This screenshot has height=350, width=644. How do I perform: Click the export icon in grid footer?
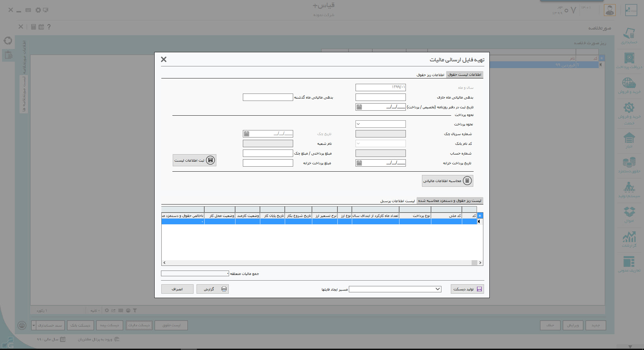click(x=113, y=310)
